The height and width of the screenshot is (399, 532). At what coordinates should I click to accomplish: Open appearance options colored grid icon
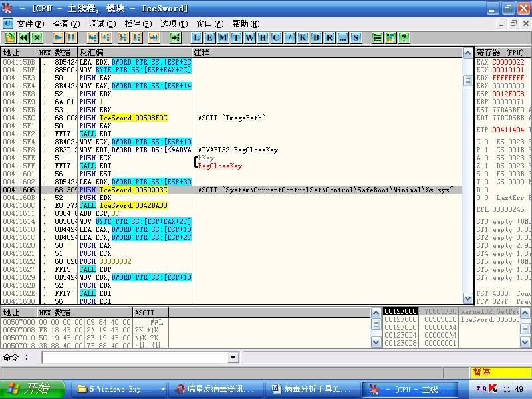tap(390, 37)
